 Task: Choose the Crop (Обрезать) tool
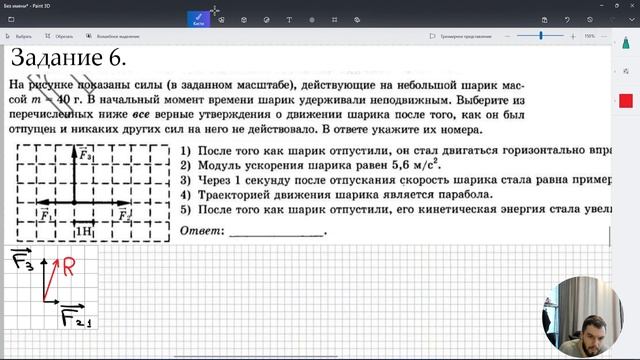click(59, 36)
